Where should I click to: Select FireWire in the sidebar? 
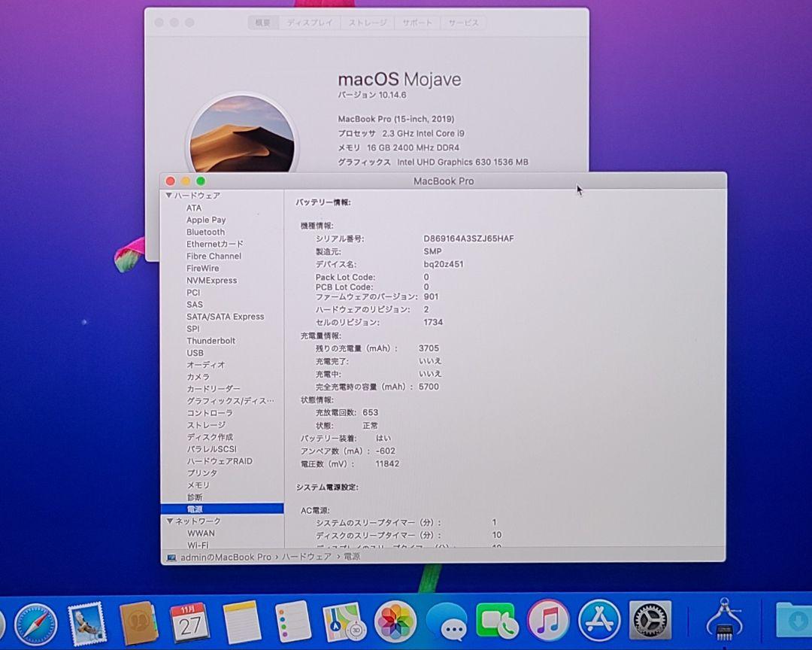(x=202, y=269)
